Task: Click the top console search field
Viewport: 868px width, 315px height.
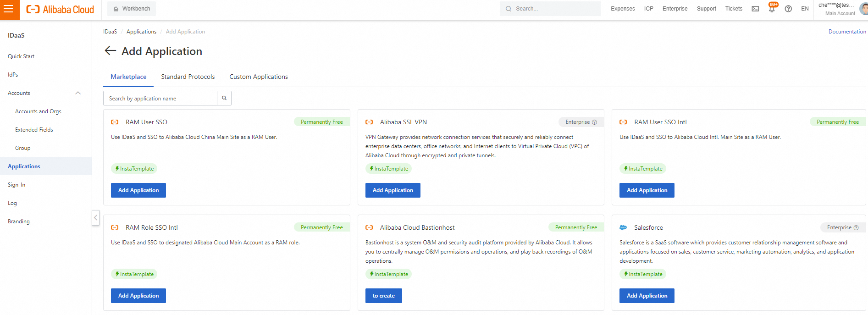Action: pos(550,9)
